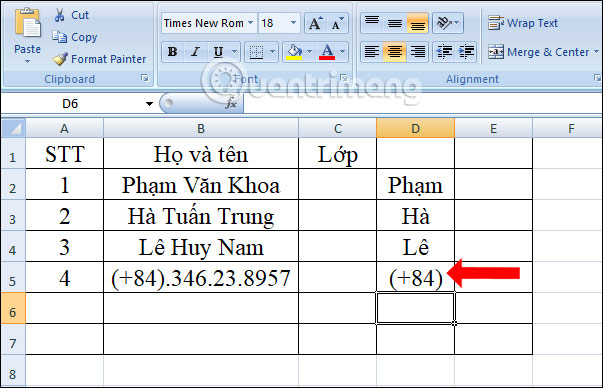Set Top Align vertical alignment

(x=372, y=23)
